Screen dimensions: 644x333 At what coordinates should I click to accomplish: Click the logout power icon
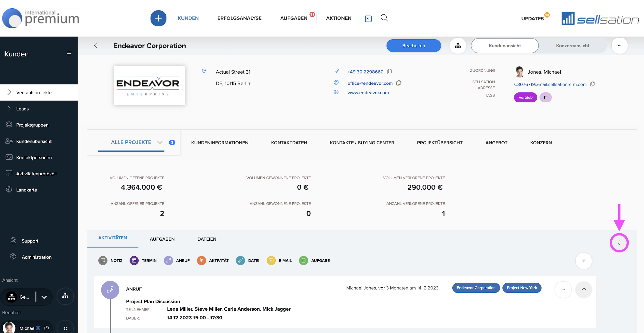[x=46, y=328]
